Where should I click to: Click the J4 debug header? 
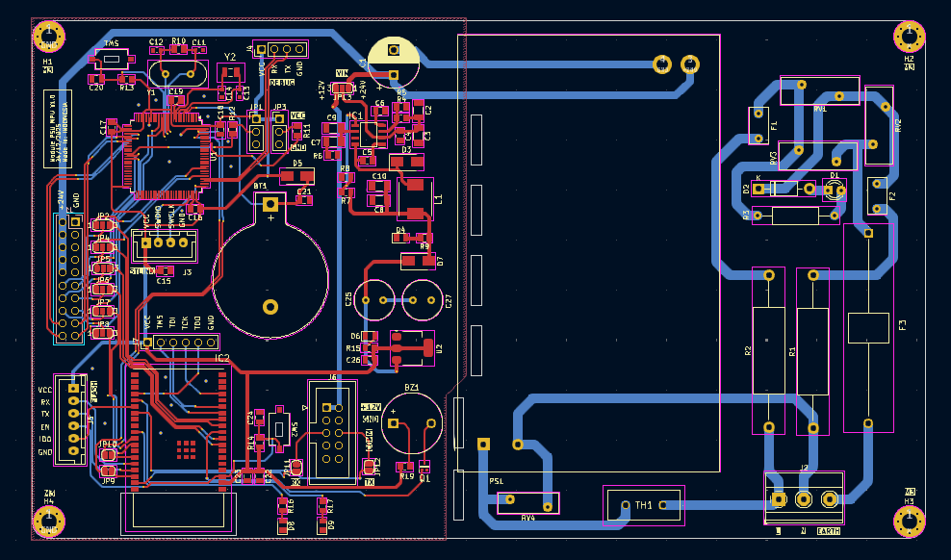pyautogui.click(x=281, y=49)
